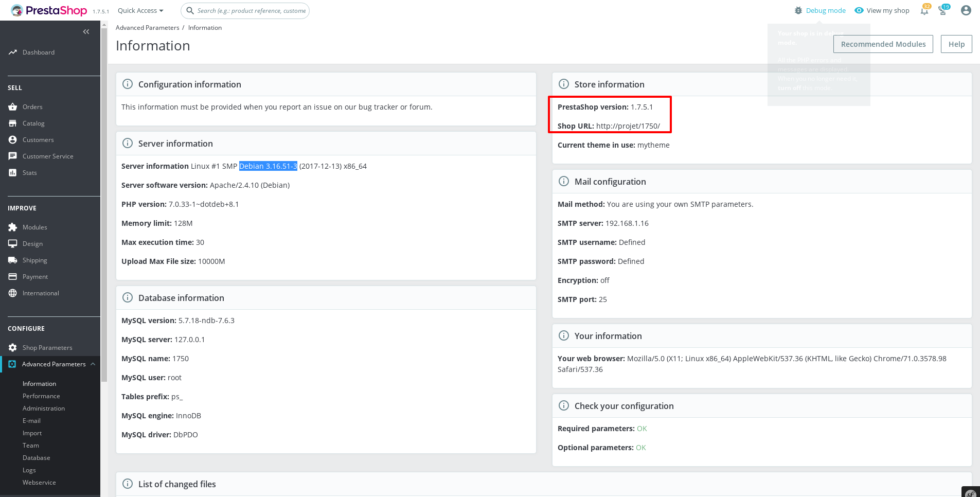Image resolution: width=980 pixels, height=497 pixels.
Task: Select Logs under Advanced Parameters
Action: (29, 470)
